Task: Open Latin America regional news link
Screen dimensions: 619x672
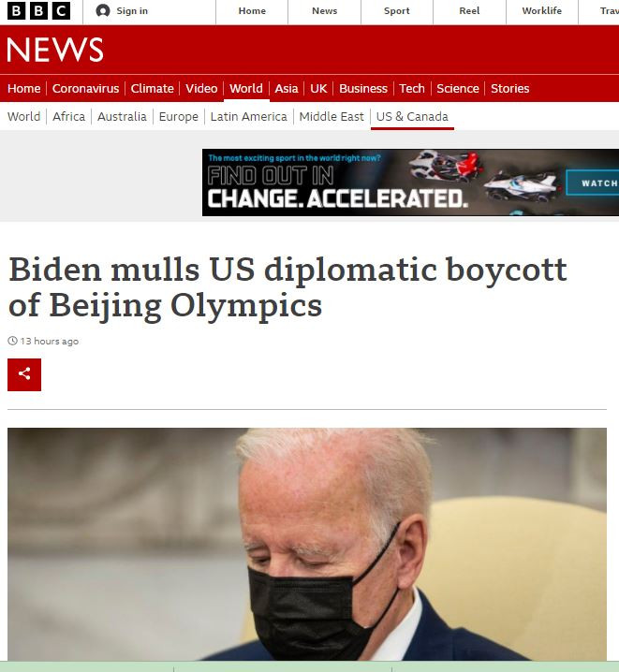Action: [248, 117]
